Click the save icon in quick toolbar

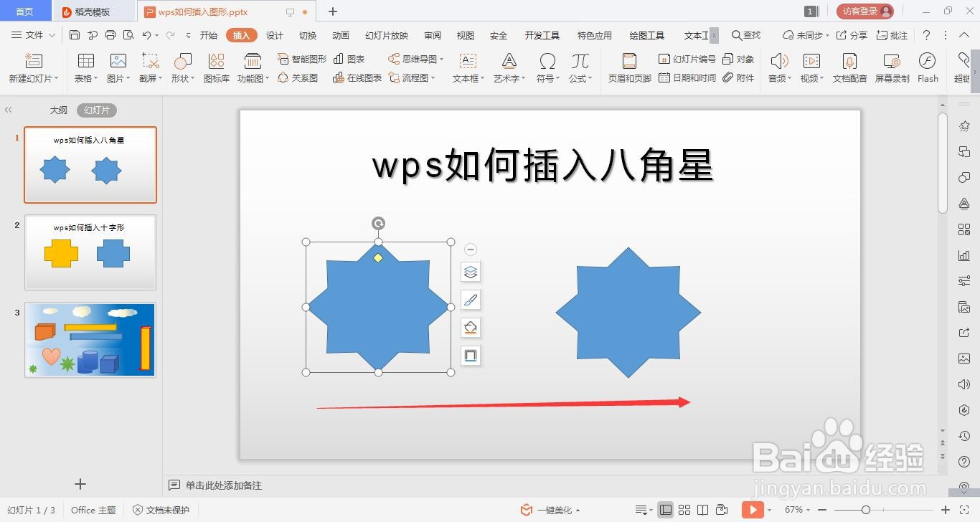75,35
